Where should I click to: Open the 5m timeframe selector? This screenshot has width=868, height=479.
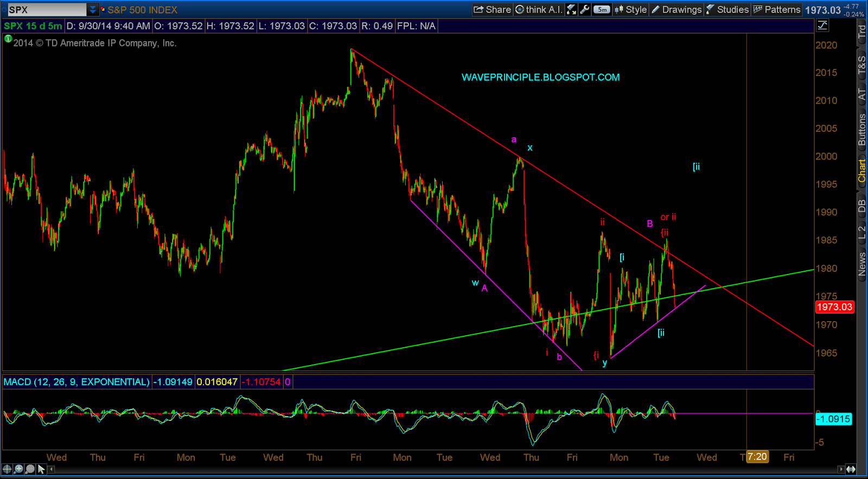click(602, 9)
